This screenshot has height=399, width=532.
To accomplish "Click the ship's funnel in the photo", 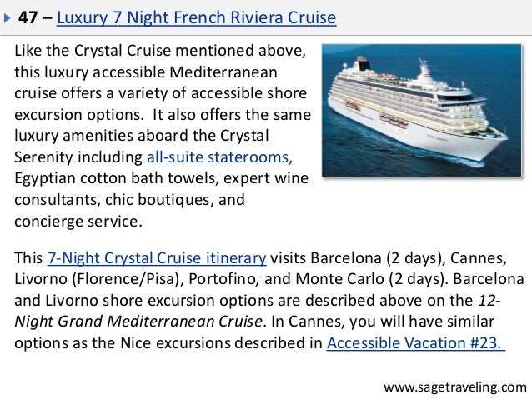I will coord(363,63).
